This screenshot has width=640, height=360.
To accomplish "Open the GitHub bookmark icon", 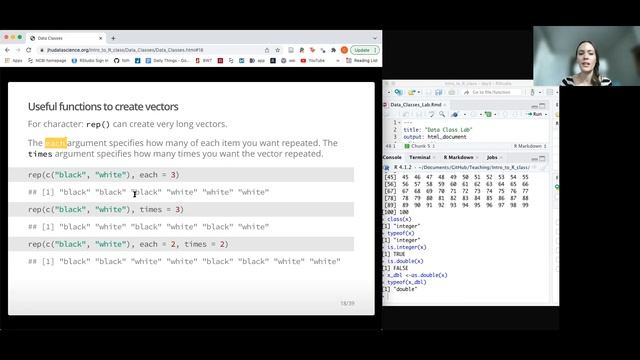I will (117, 60).
